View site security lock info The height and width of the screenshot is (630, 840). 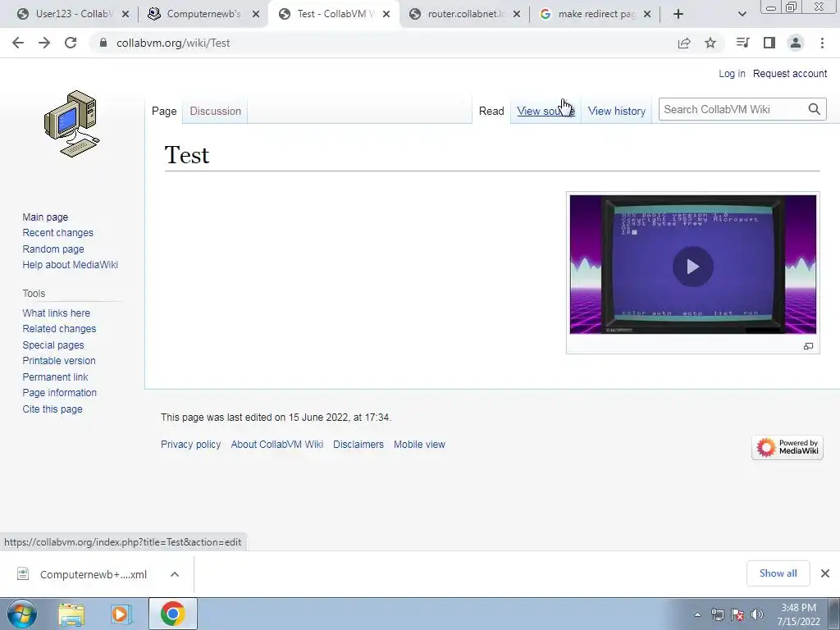(x=103, y=43)
